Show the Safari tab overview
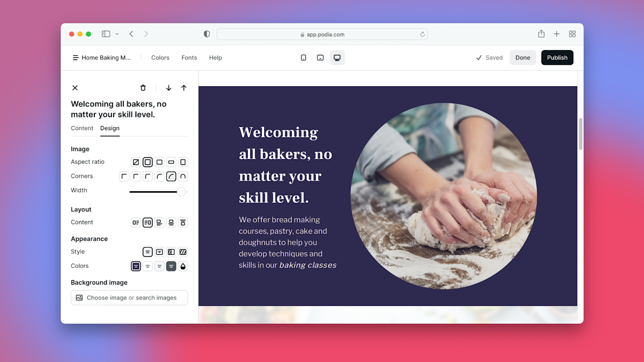 click(572, 34)
